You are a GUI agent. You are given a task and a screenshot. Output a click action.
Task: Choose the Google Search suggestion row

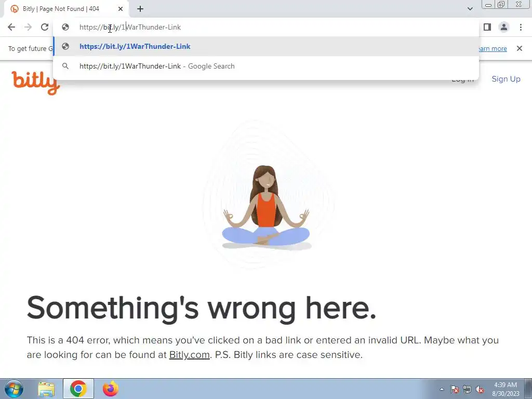coord(266,66)
